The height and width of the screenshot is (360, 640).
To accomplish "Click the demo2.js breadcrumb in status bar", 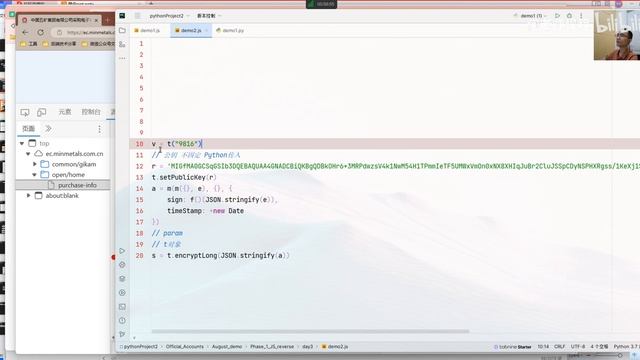I will 335,347.
